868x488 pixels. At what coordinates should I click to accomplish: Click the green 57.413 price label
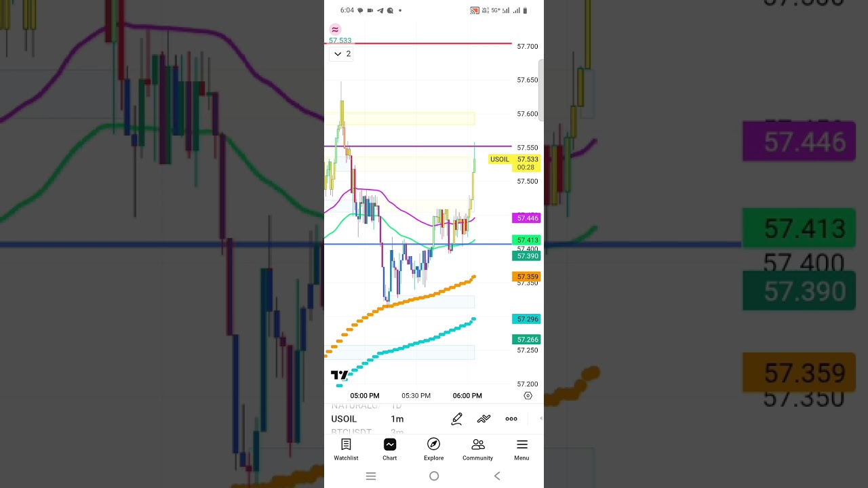coord(527,240)
